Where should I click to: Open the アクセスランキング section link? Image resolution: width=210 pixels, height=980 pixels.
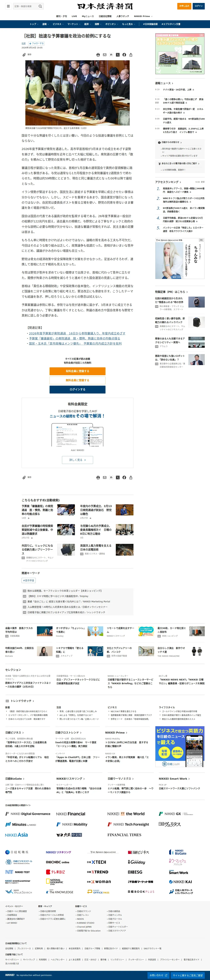(168, 182)
